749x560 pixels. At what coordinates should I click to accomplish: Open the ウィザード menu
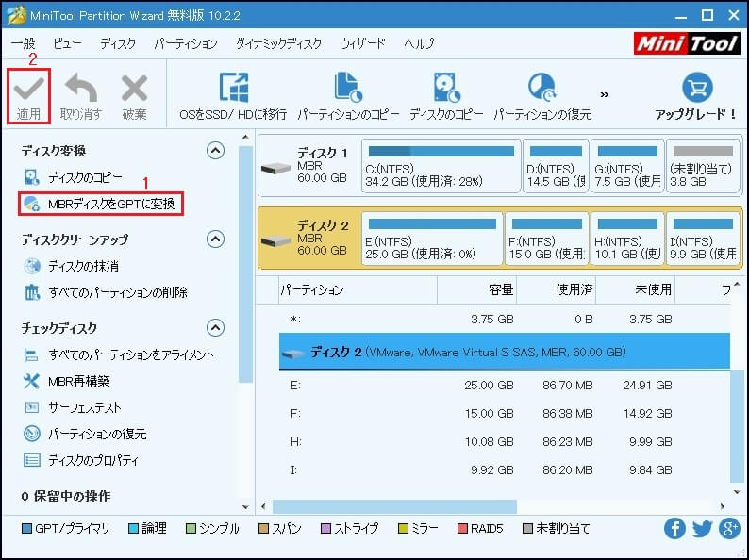click(x=362, y=43)
